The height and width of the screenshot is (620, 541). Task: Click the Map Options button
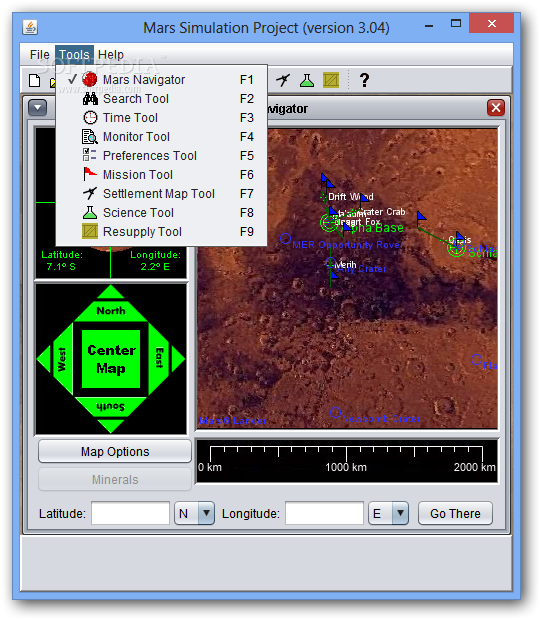(x=115, y=451)
